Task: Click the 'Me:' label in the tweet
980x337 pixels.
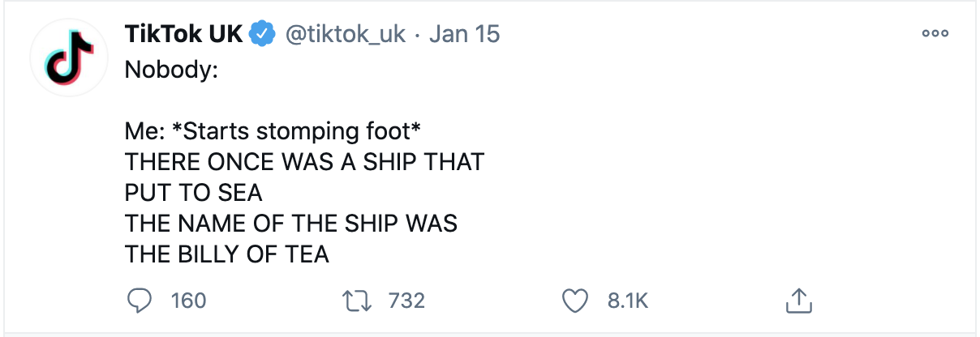Action: coord(144,131)
